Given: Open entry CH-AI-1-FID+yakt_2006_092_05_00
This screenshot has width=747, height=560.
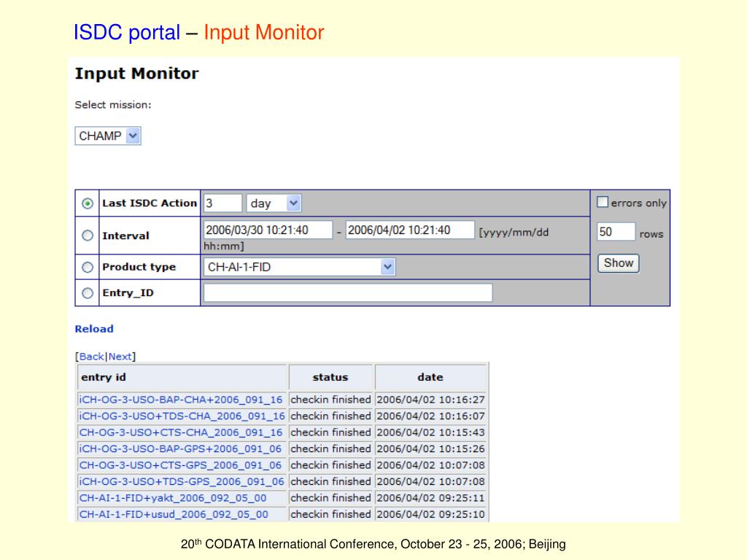Looking at the screenshot, I should [x=173, y=498].
